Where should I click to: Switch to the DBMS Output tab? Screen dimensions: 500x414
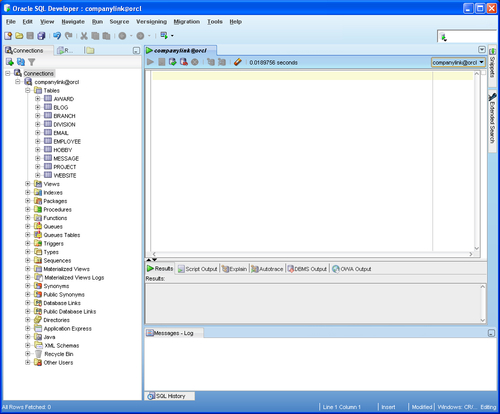tap(307, 269)
